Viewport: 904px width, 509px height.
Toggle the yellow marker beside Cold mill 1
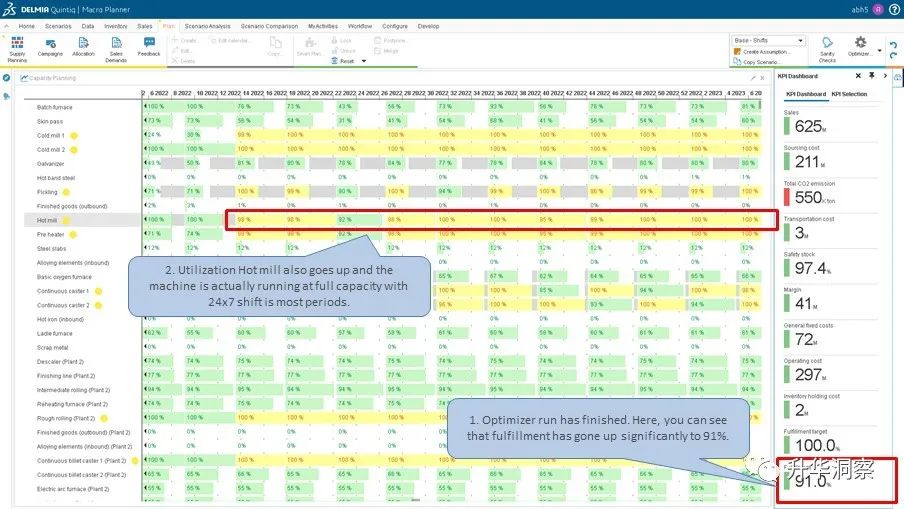coord(73,135)
